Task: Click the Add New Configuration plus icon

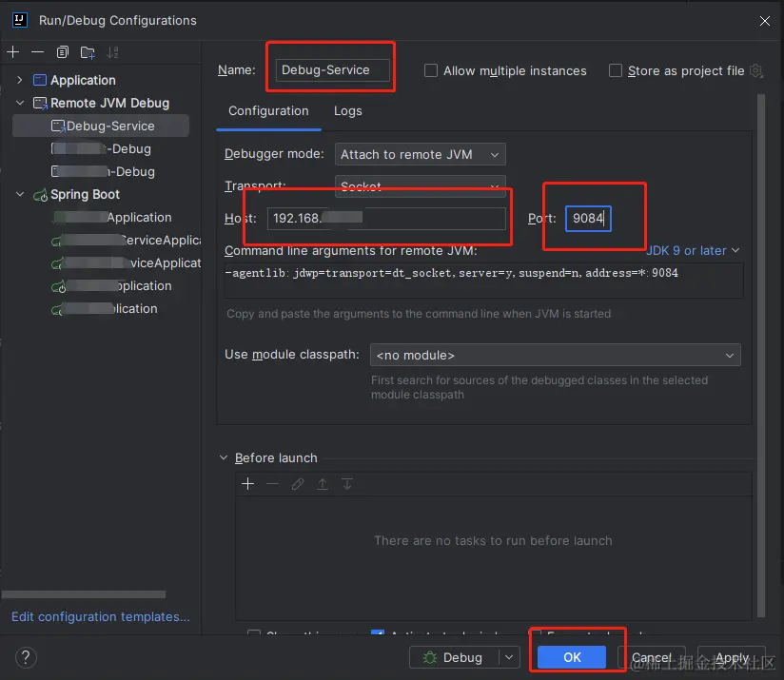Action: pyautogui.click(x=13, y=52)
